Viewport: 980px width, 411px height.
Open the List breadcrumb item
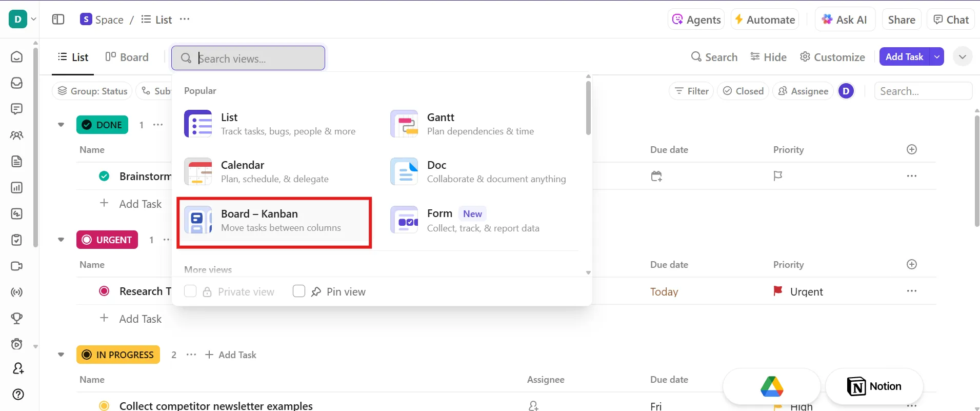point(156,19)
